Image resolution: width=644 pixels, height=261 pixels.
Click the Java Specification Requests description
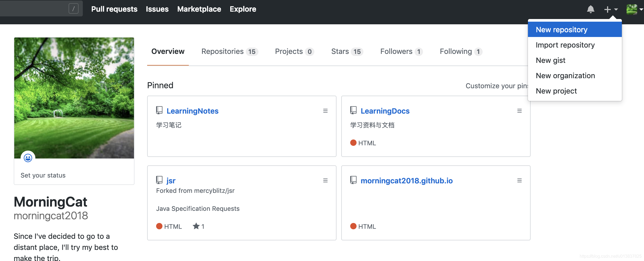click(198, 209)
